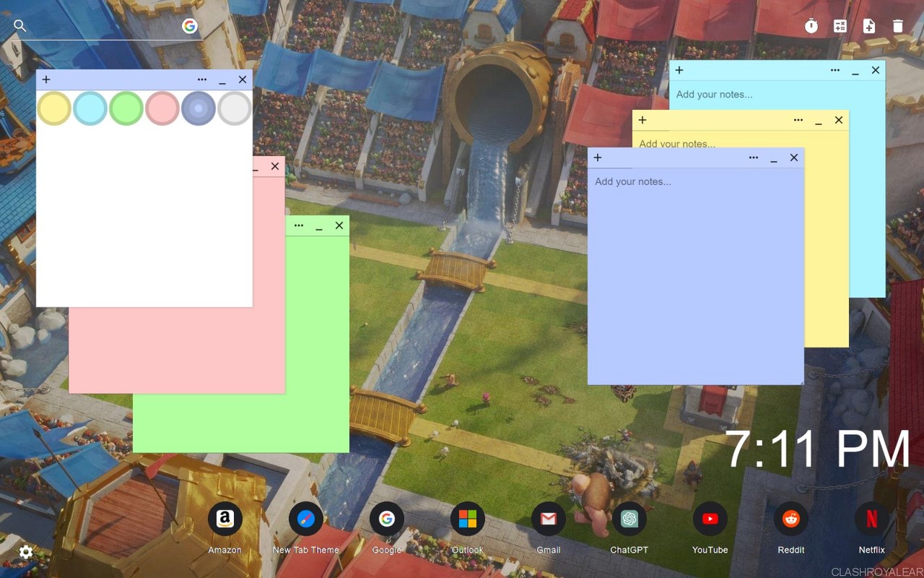This screenshot has width=924, height=578.
Task: Minimize the yellow sticky note
Action: click(819, 121)
